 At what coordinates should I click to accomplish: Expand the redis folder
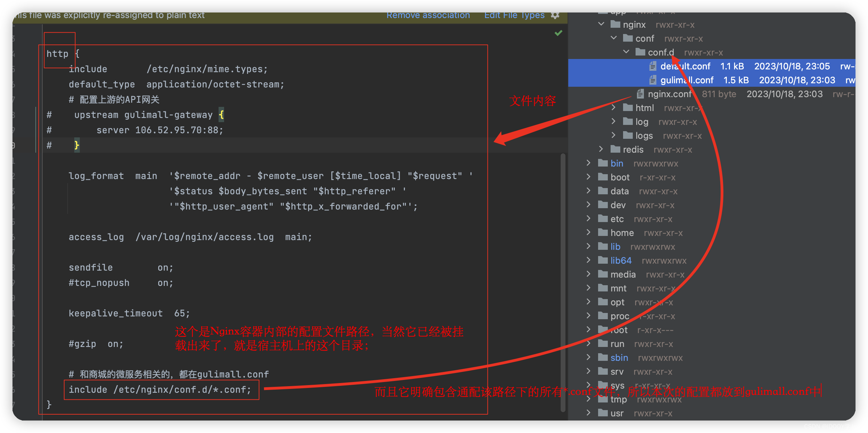tap(601, 149)
